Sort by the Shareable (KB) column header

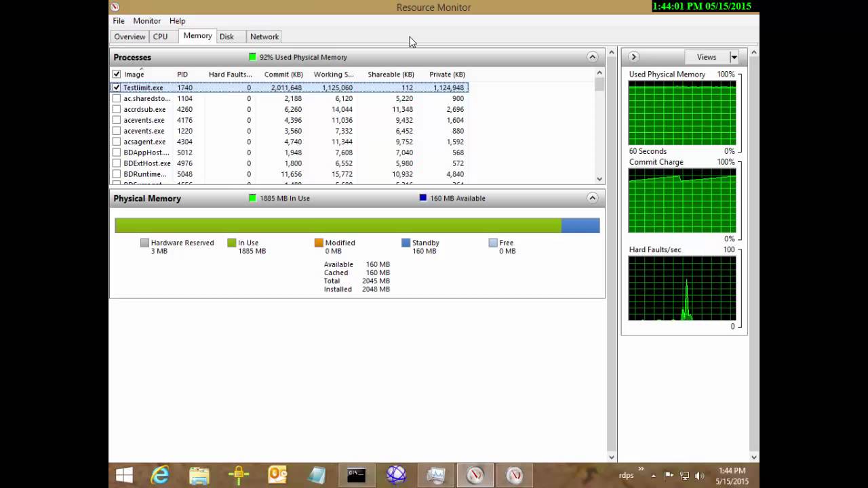391,74
